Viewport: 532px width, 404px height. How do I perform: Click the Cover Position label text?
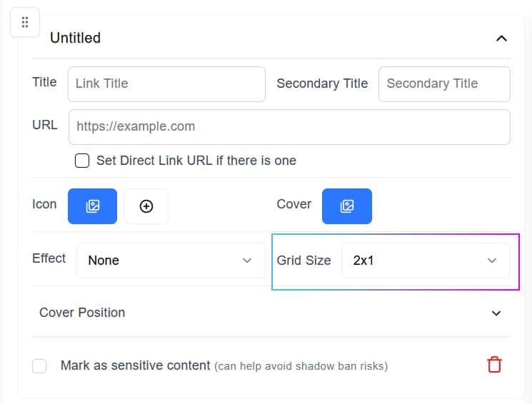tap(82, 313)
